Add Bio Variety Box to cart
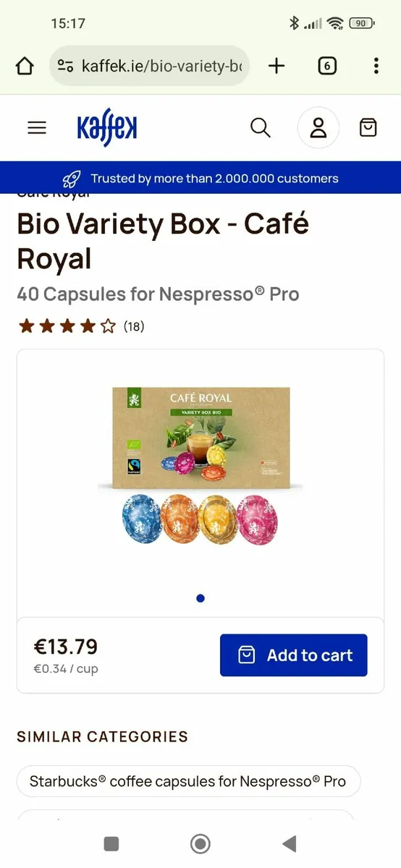The width and height of the screenshot is (401, 868). [294, 655]
